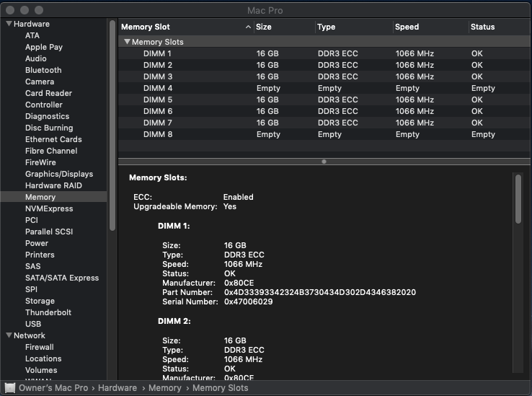
Task: Click the sidebar vertical scrollbar
Action: 112,126
